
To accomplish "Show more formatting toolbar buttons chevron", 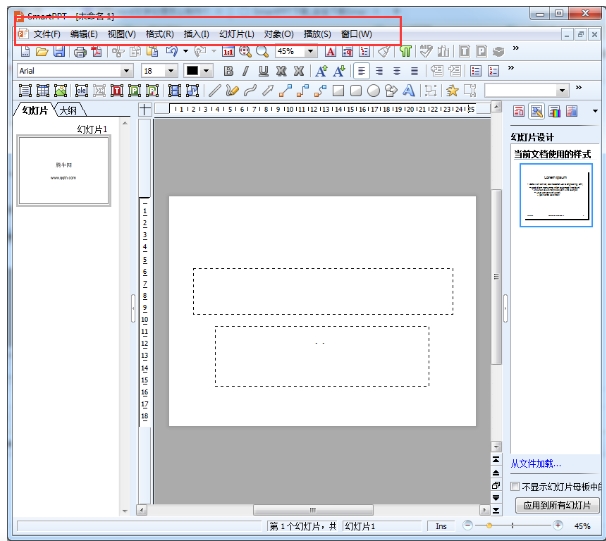I will pyautogui.click(x=511, y=68).
